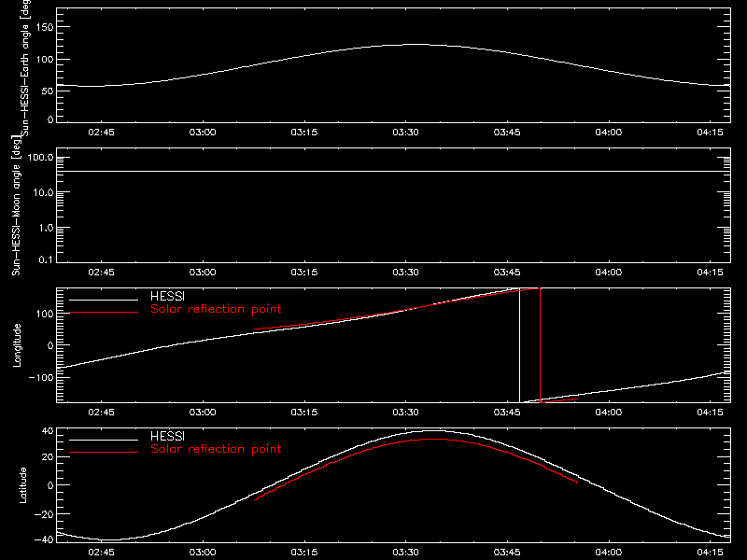This screenshot has width=747, height=560.
Task: Select the Longitude y-axis label
Action: tap(17, 345)
